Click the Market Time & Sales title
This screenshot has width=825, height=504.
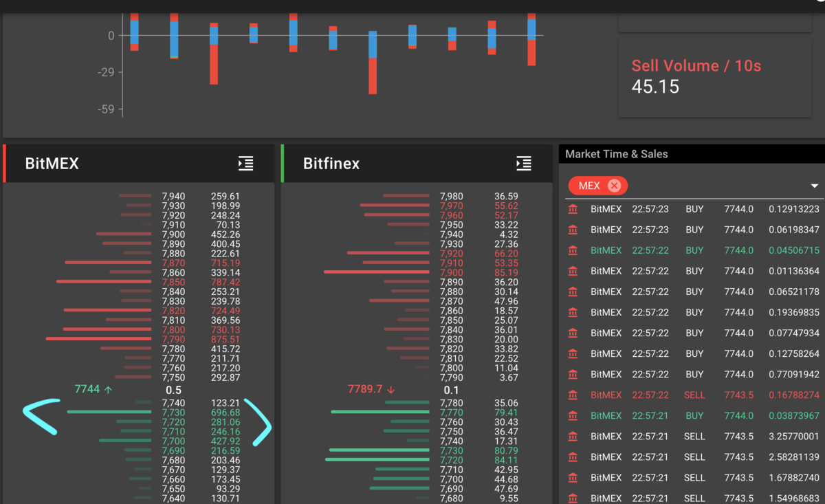pos(617,154)
